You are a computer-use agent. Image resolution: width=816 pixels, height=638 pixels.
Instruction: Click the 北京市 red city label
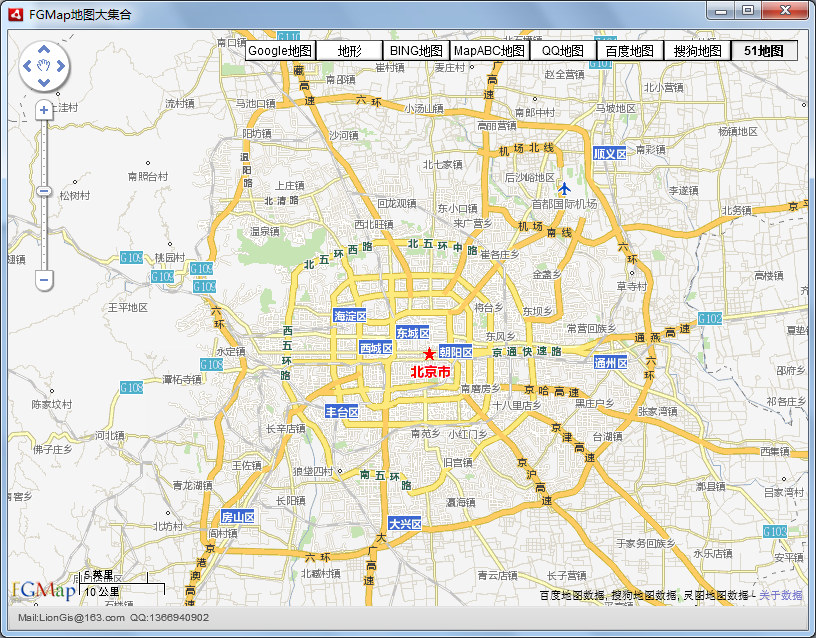430,372
